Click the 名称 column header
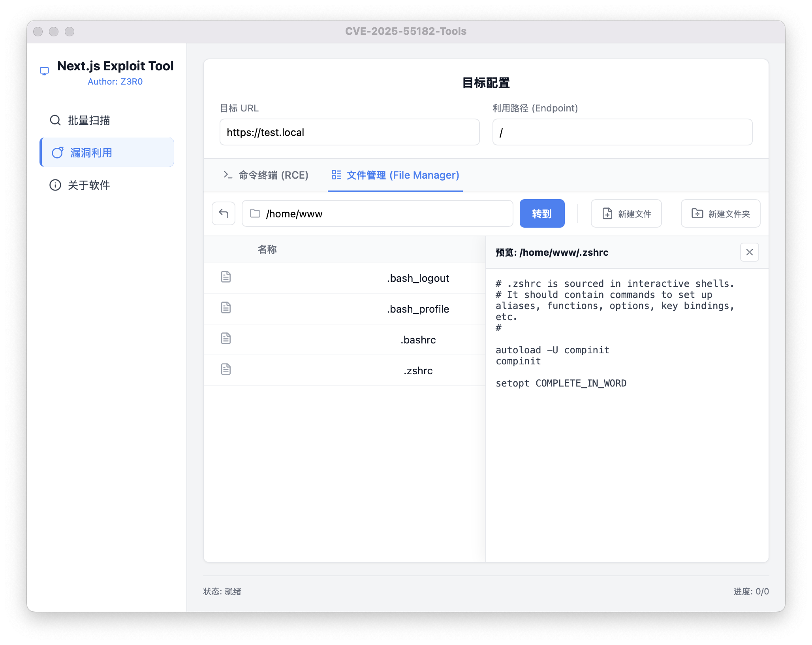812x645 pixels. [267, 249]
